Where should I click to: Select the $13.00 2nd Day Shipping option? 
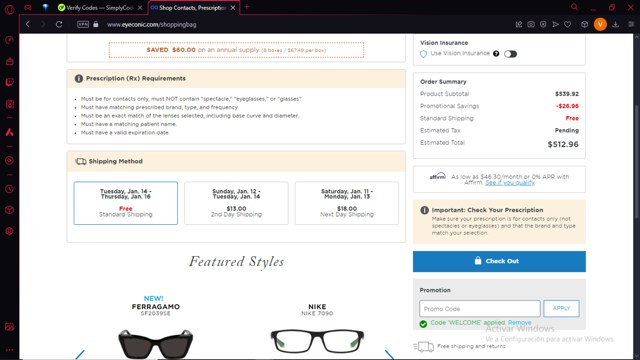click(236, 203)
